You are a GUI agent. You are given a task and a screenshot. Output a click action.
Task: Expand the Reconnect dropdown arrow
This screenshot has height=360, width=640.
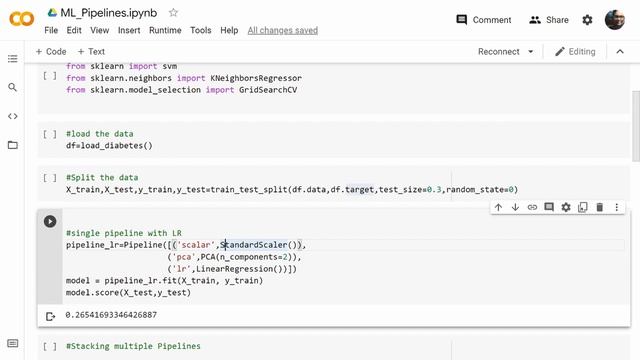coord(531,52)
